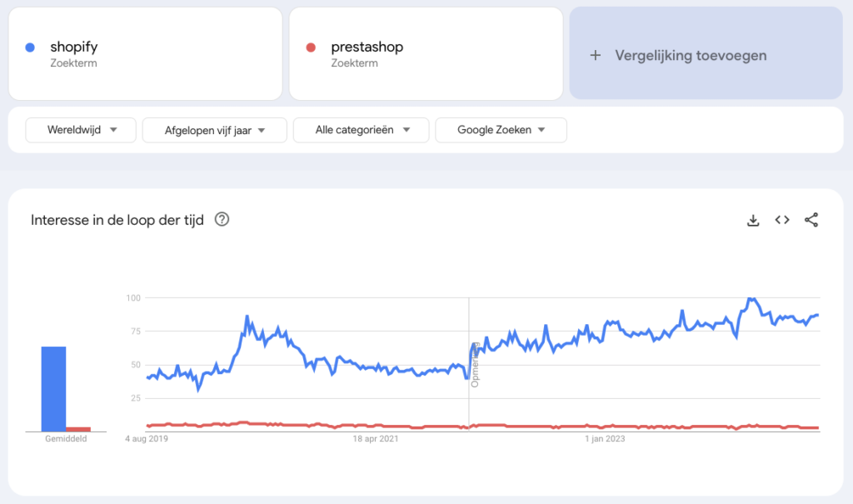The image size is (853, 504).
Task: Click the 1 jan 2023 axis label
Action: [604, 438]
